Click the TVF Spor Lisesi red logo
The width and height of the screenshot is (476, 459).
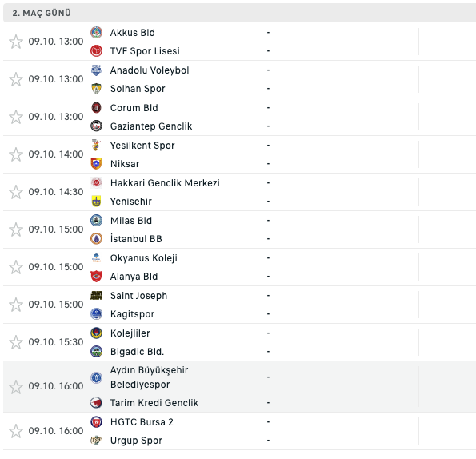96,50
